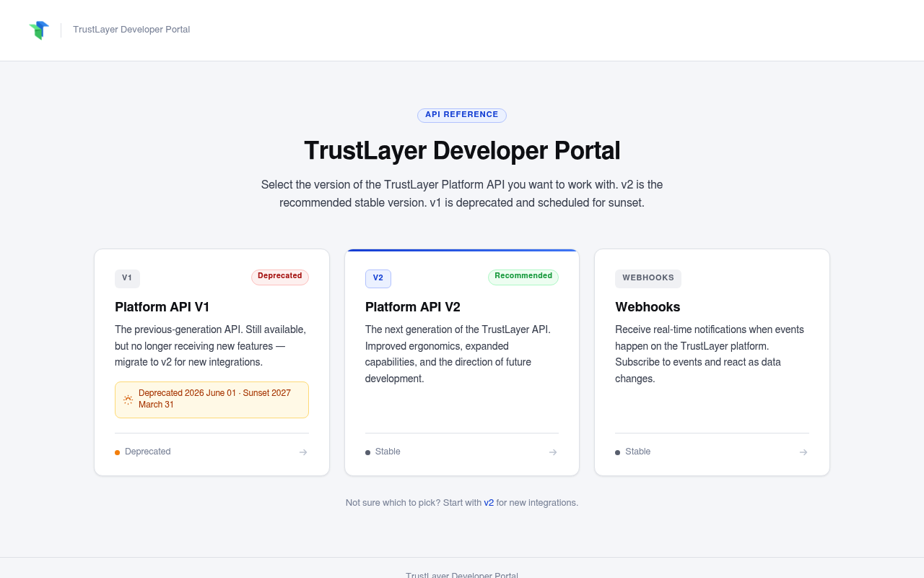Click the sunset warning icon in V1 card
Viewport: 924px width, 578px height.
128,400
